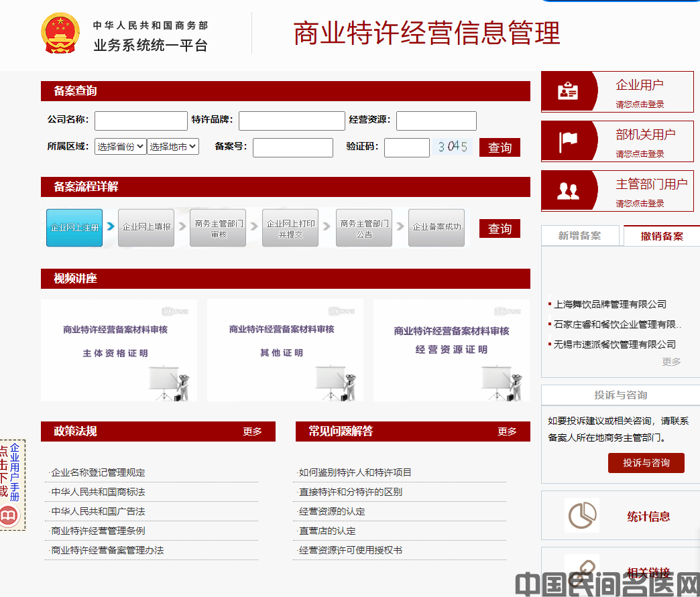Focus the 特许品牌 input field
Viewport: 700px width, 597px height.
coord(292,121)
